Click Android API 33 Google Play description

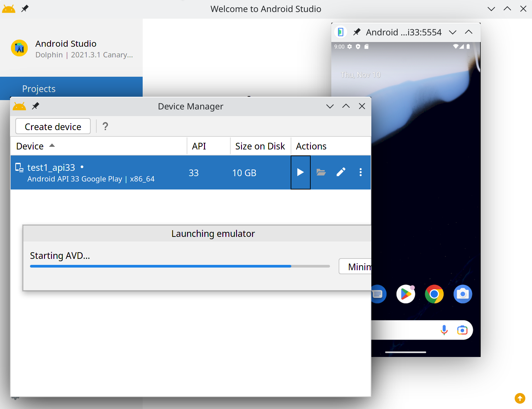91,179
